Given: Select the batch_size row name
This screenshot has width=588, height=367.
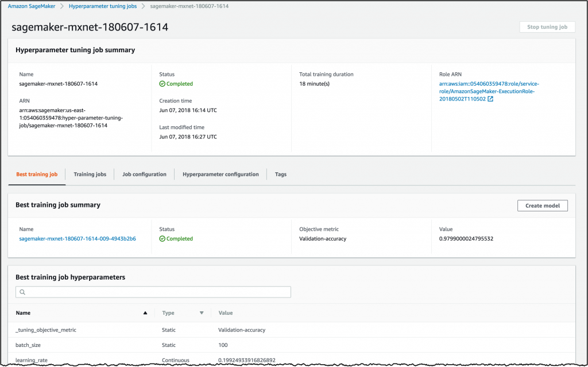Looking at the screenshot, I should coord(28,345).
